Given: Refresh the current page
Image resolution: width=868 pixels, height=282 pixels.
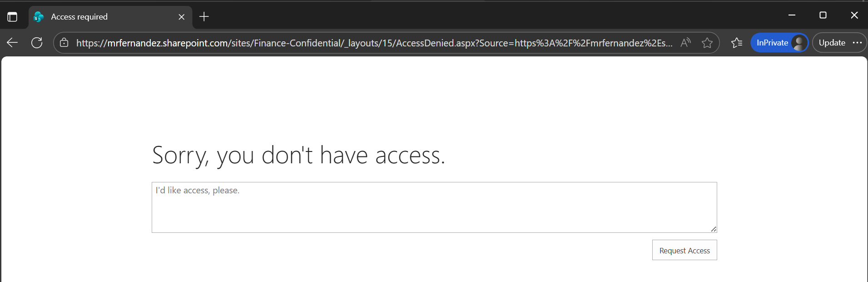Looking at the screenshot, I should coord(37,43).
